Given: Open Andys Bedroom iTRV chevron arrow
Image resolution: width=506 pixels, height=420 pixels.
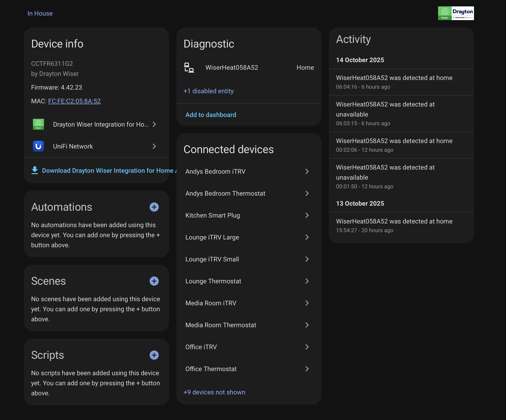Looking at the screenshot, I should click(307, 171).
